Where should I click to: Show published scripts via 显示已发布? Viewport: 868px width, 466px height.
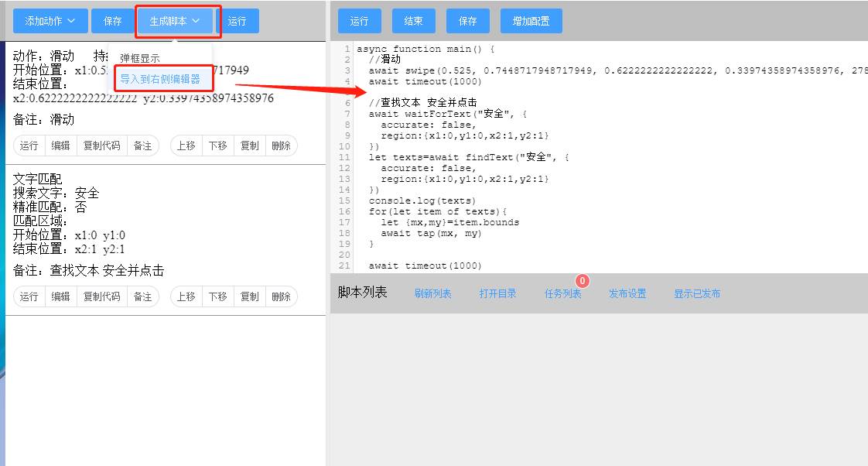pyautogui.click(x=699, y=294)
